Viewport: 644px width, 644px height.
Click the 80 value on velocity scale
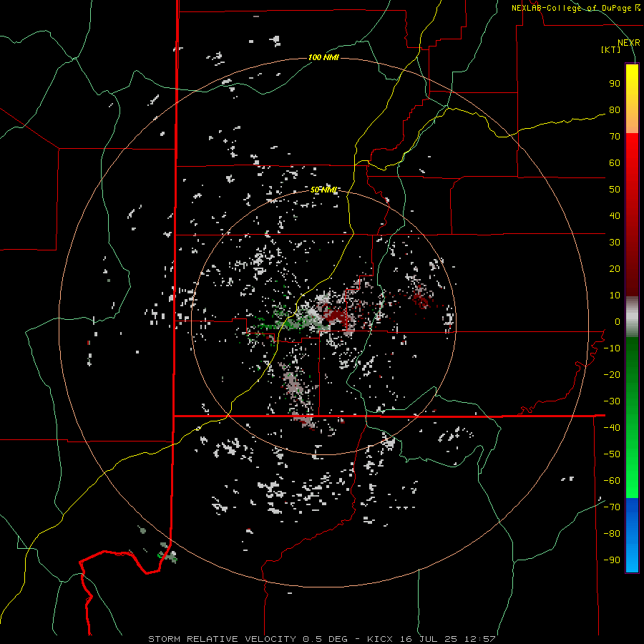615,110
